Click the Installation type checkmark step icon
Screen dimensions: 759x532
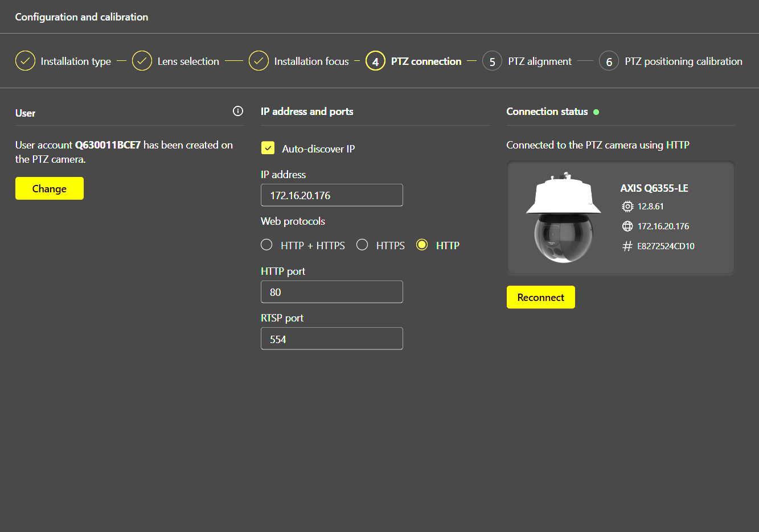click(25, 61)
